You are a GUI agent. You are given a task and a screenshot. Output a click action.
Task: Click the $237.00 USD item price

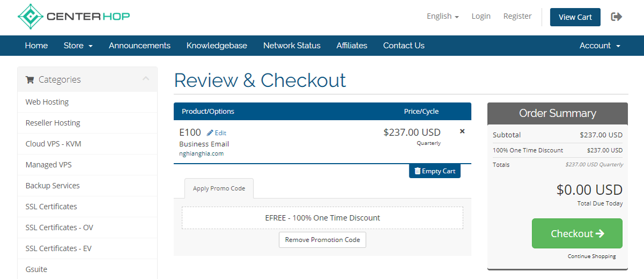tap(412, 133)
